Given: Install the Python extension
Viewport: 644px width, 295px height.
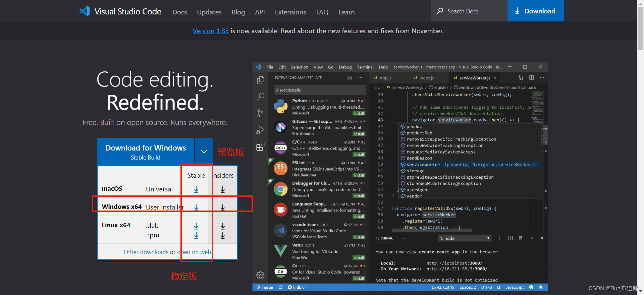Looking at the screenshot, I should pos(359,113).
